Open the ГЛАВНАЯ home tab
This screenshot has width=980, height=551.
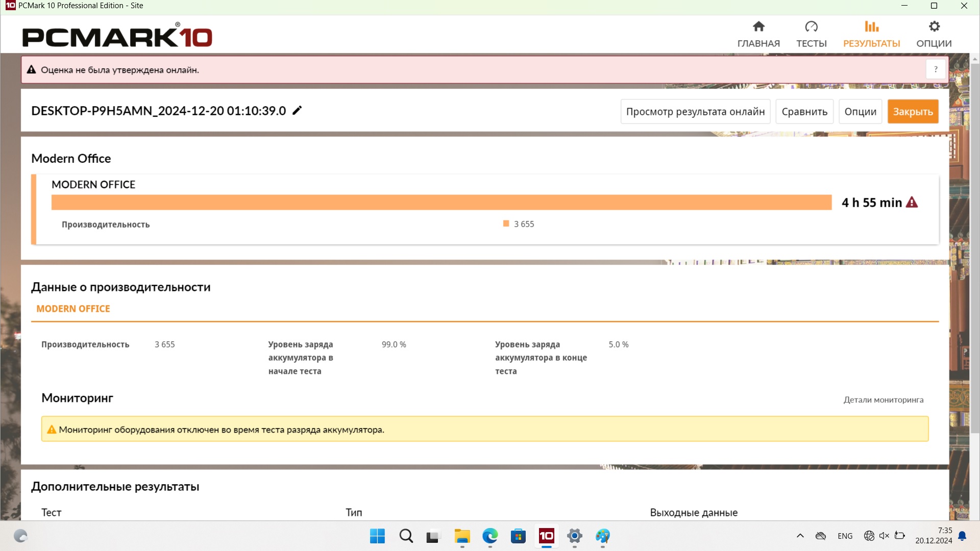click(x=758, y=34)
